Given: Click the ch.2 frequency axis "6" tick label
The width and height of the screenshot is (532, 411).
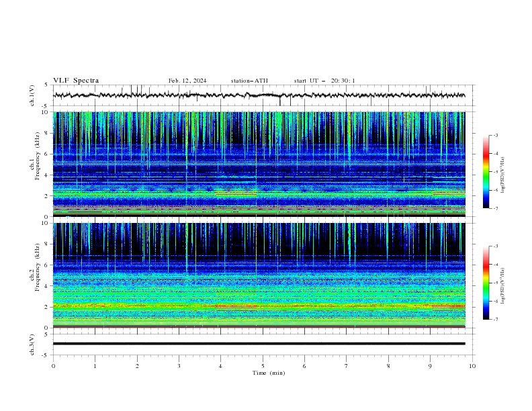Looking at the screenshot, I should tap(47, 265).
